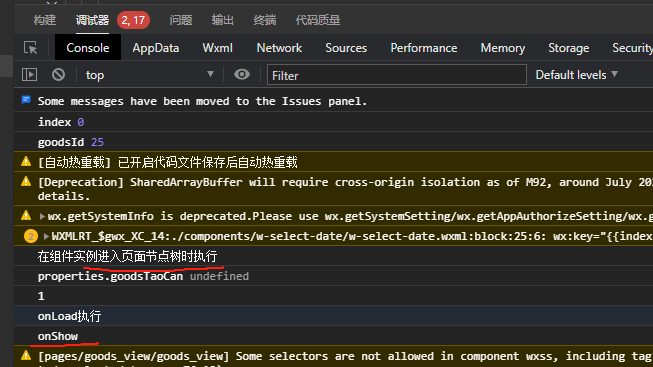Select the onLoad执行 log row
This screenshot has width=653, height=367.
[x=333, y=316]
